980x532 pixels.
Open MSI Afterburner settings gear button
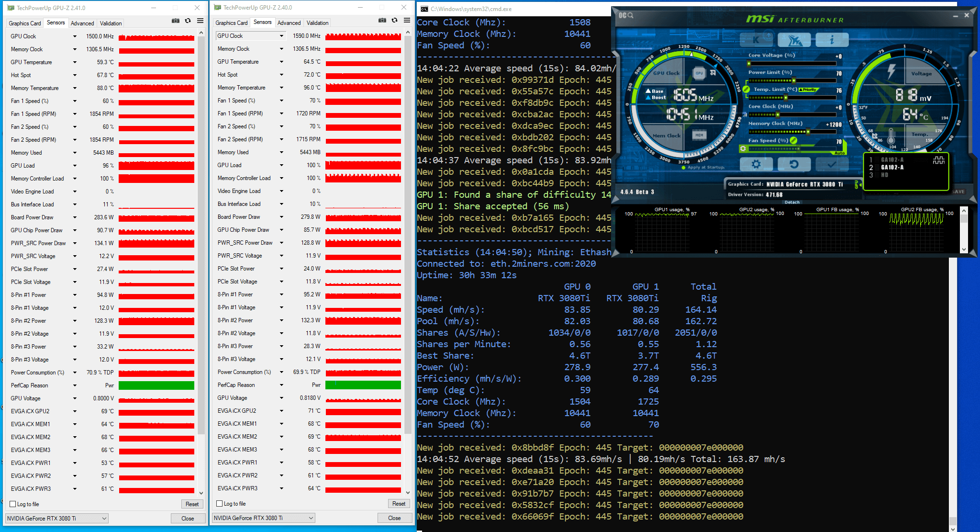pos(756,164)
